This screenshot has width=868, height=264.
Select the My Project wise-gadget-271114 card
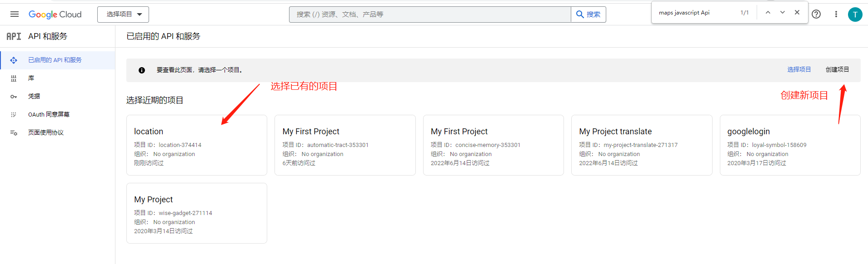pyautogui.click(x=197, y=213)
